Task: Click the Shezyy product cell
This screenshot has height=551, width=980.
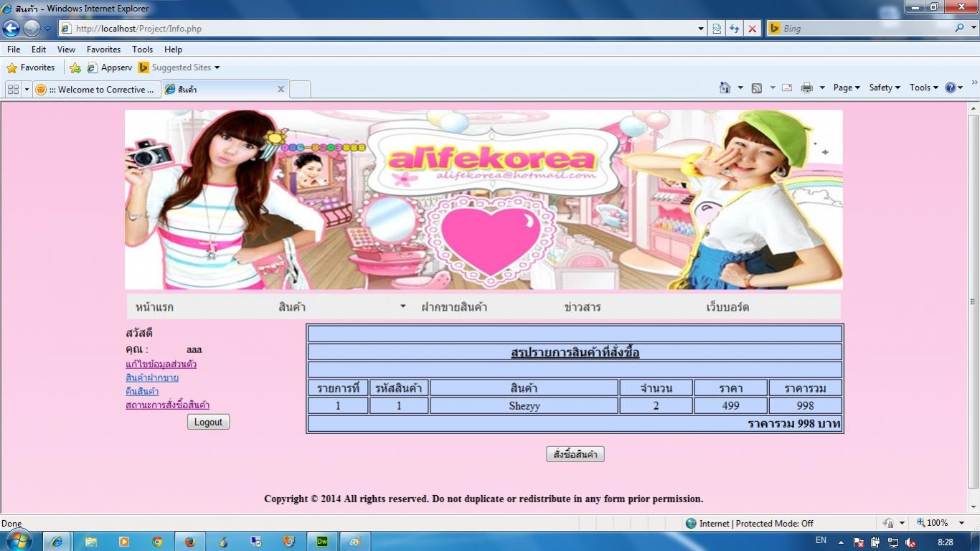Action: coord(524,405)
